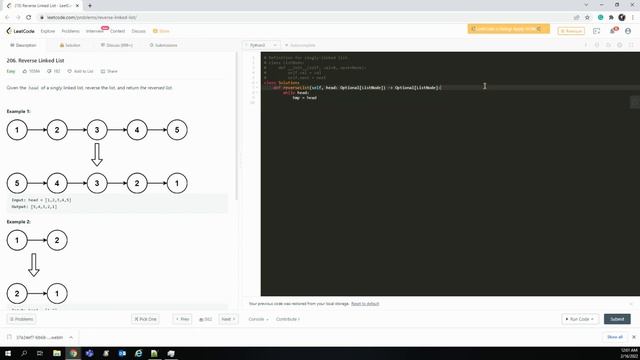This screenshot has height=360, width=640.
Task: Click the Pick One button
Action: [145, 319]
